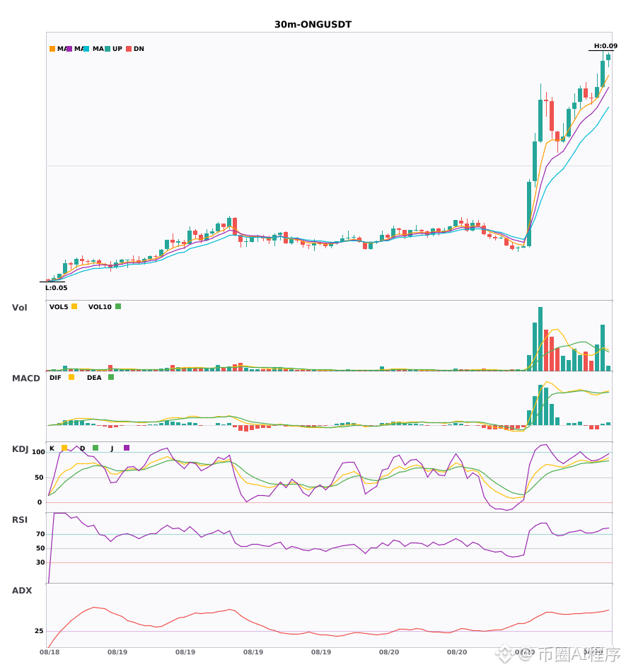
Task: Click the RSI 70 axis value
Action: coord(40,534)
